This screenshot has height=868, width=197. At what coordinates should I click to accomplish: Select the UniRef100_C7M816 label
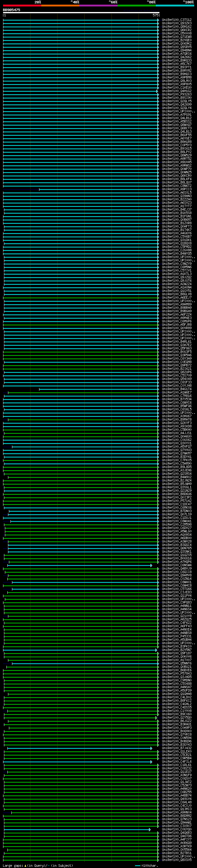pos(177,396)
